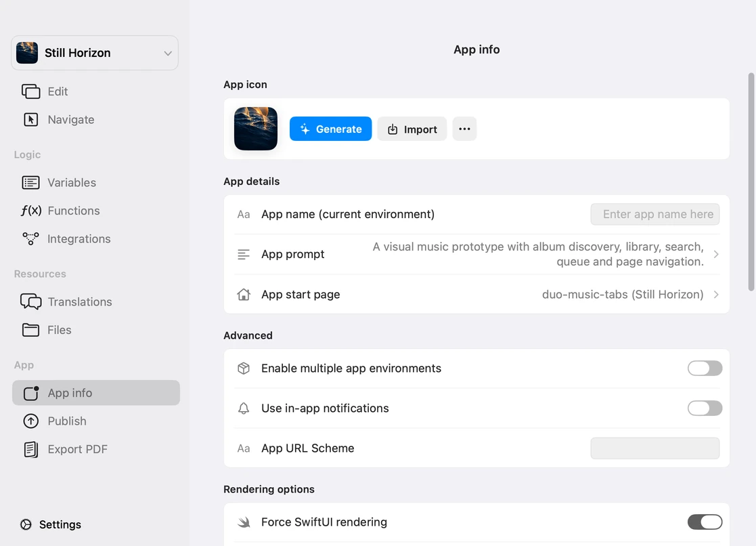Image resolution: width=756 pixels, height=546 pixels.
Task: Click the Export PDF document icon
Action: tap(31, 449)
